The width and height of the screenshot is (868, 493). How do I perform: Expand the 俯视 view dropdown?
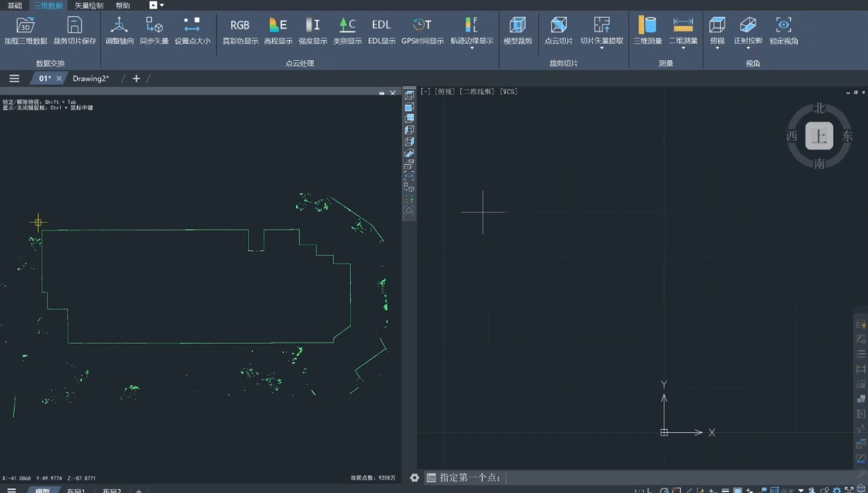pyautogui.click(x=717, y=48)
